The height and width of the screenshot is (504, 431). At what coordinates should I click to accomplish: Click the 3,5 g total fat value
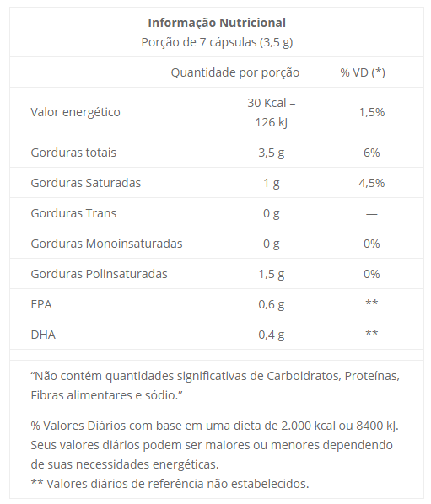271,153
